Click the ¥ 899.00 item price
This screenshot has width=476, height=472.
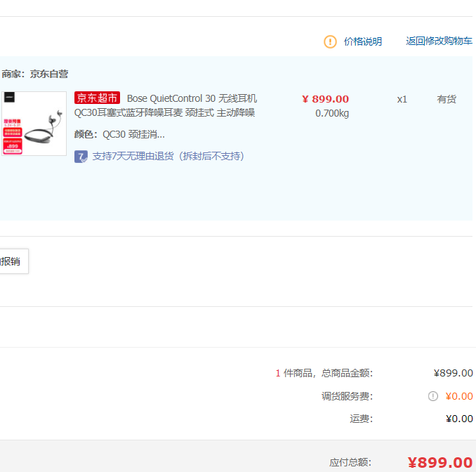[x=326, y=99]
